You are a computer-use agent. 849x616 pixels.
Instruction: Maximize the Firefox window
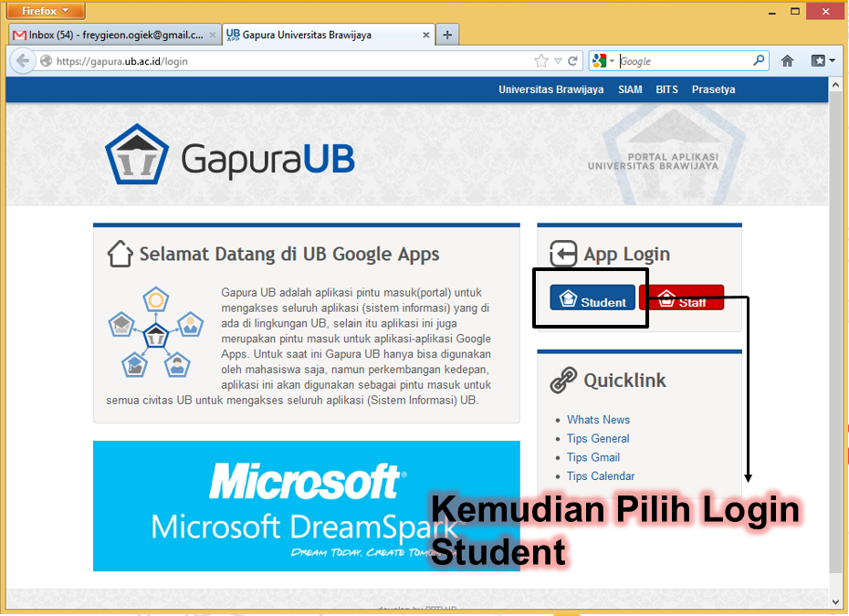(x=795, y=11)
